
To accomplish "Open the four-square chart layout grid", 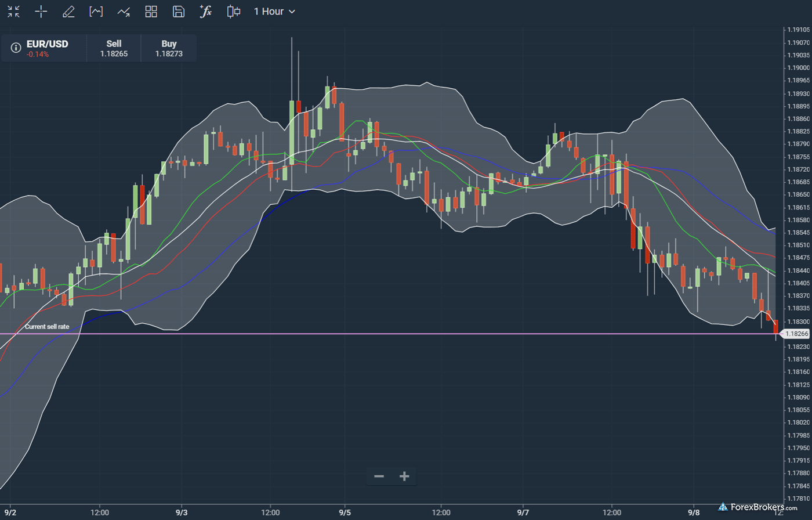I will tap(151, 12).
